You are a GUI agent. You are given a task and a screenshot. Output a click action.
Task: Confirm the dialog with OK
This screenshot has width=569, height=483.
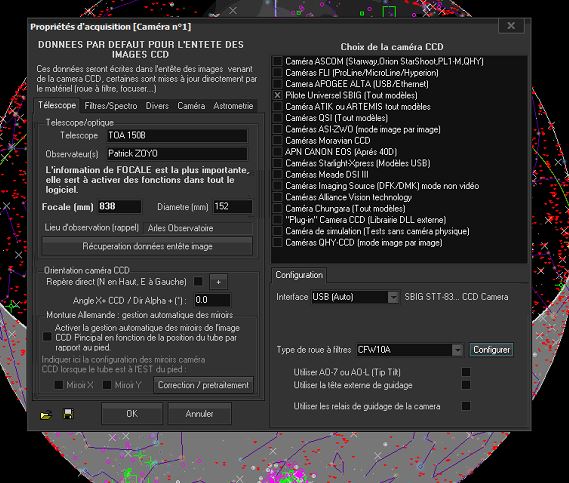click(132, 414)
